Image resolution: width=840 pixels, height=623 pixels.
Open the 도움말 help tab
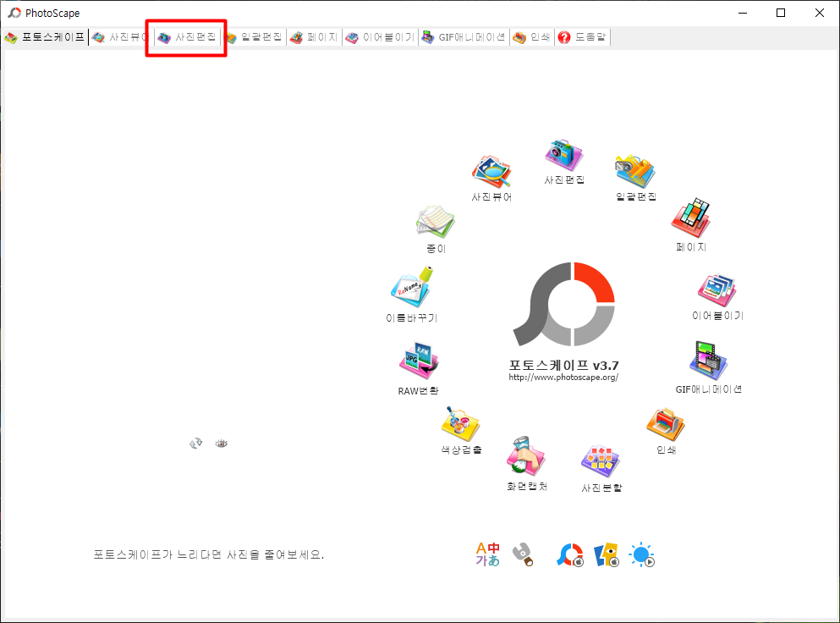tap(582, 37)
